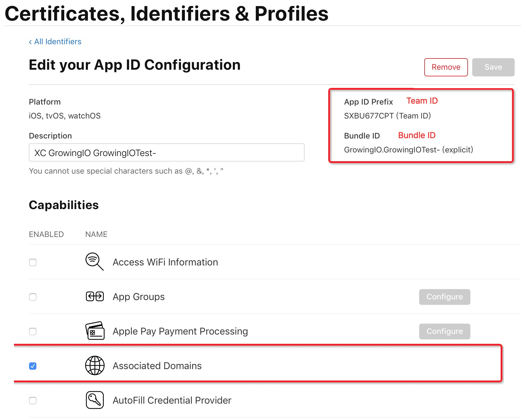Screen dimensions: 521x420
Task: Select 'Apple Pay Payment Processing' label
Action: (180, 331)
